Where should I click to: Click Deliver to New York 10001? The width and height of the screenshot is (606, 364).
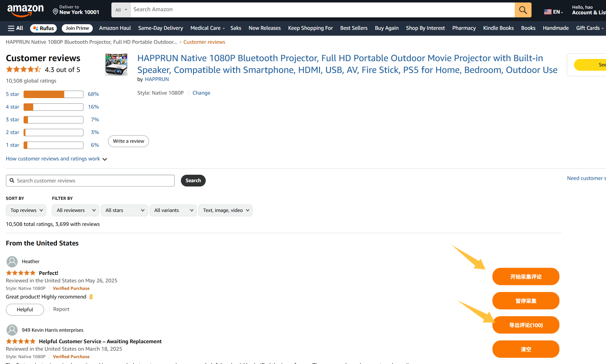click(x=76, y=10)
